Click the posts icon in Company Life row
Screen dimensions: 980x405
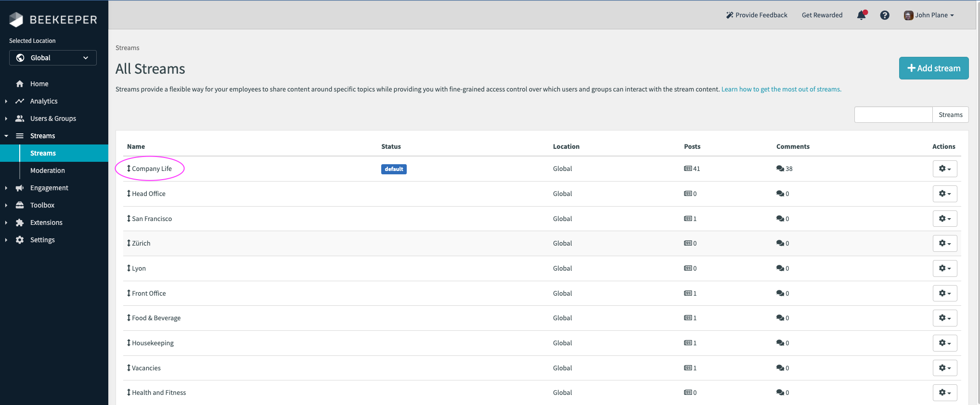688,169
